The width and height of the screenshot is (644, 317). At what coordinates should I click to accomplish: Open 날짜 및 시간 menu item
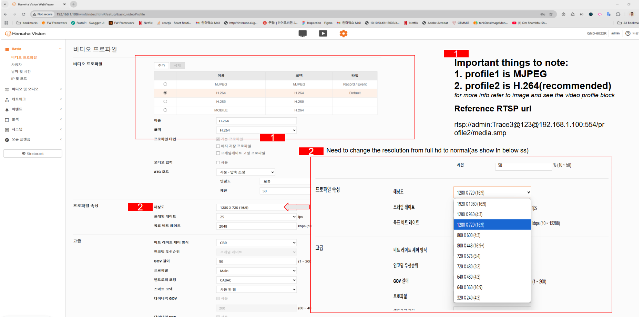tap(21, 71)
